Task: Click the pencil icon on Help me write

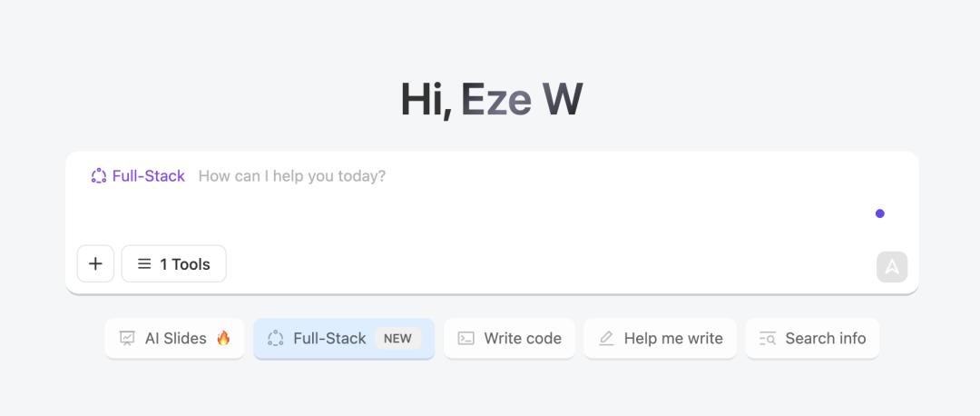Action: (606, 339)
